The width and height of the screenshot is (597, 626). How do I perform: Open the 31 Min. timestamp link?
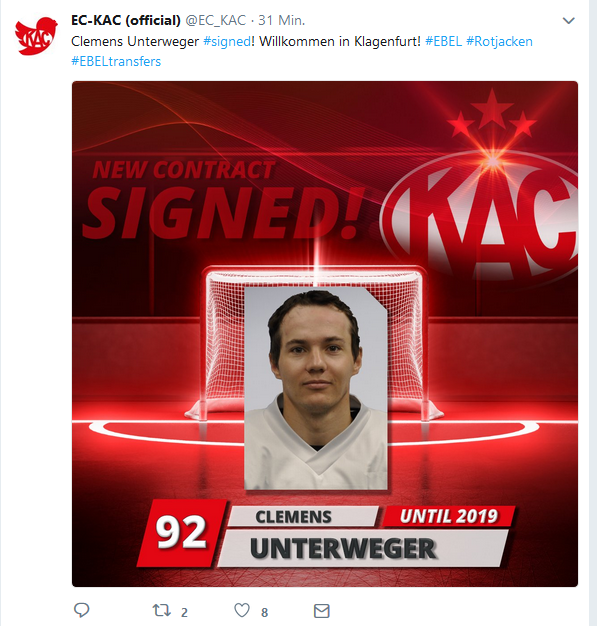pyautogui.click(x=282, y=20)
